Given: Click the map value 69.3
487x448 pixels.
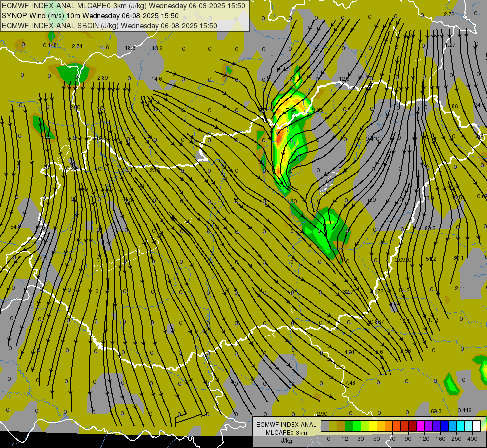Looking at the screenshot, I should pyautogui.click(x=436, y=411).
